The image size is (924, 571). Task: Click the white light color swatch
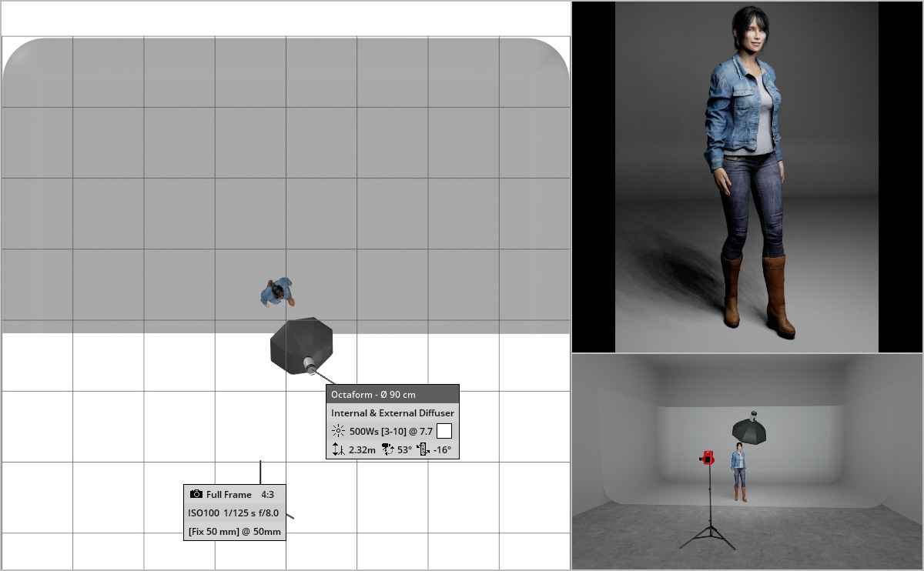point(444,431)
